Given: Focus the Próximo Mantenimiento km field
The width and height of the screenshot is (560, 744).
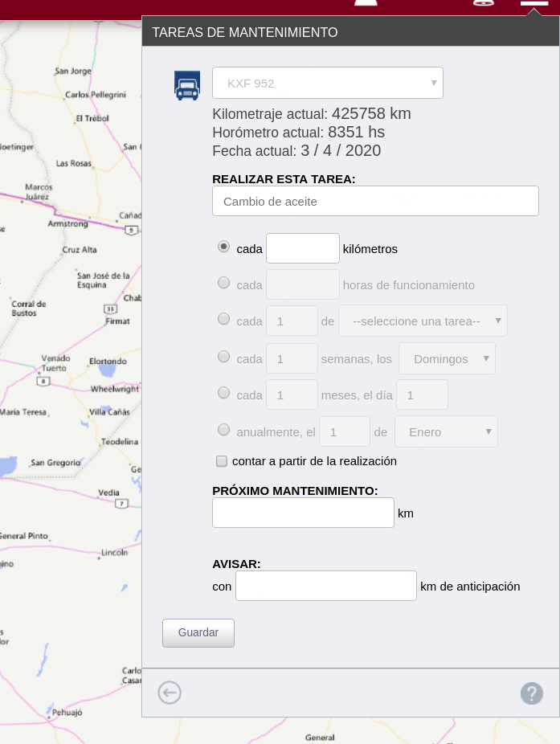Looking at the screenshot, I should [x=303, y=513].
